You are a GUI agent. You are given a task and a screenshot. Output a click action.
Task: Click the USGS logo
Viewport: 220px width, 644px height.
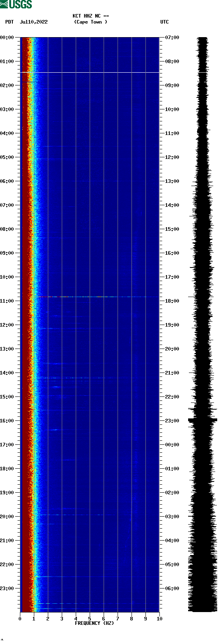16,4
